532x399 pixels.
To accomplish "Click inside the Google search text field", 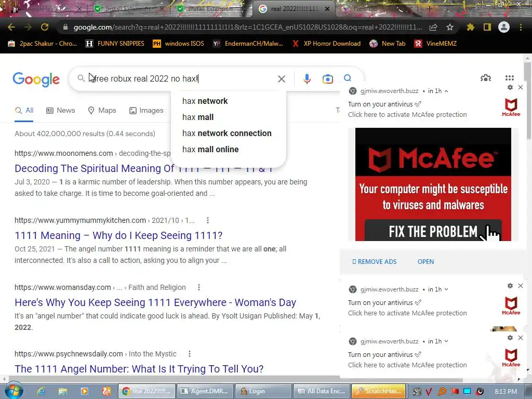I will pyautogui.click(x=183, y=79).
